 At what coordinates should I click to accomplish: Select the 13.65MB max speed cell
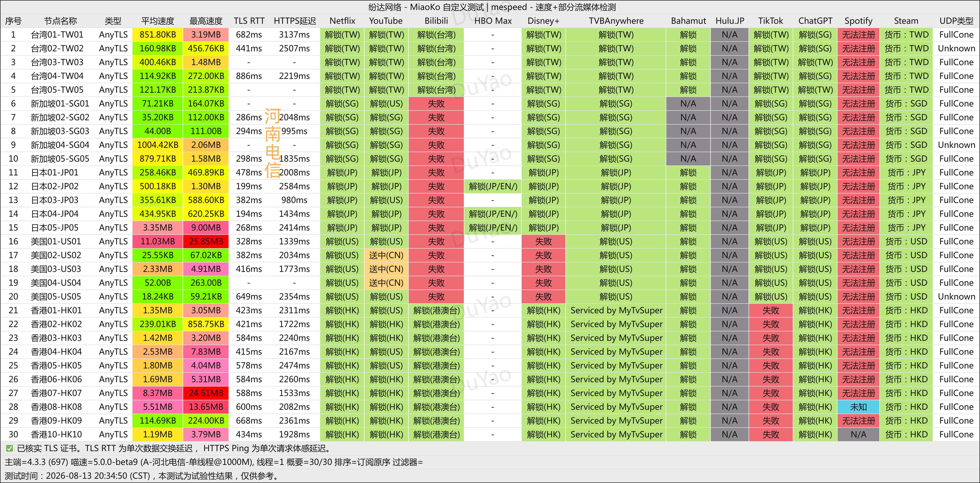coord(206,407)
